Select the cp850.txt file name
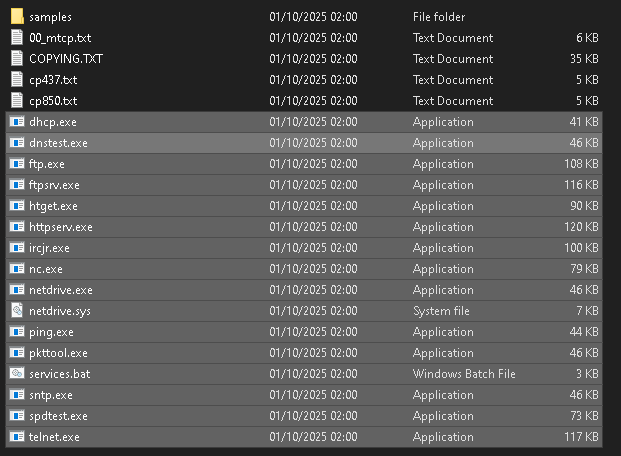This screenshot has width=621, height=456. click(x=53, y=101)
